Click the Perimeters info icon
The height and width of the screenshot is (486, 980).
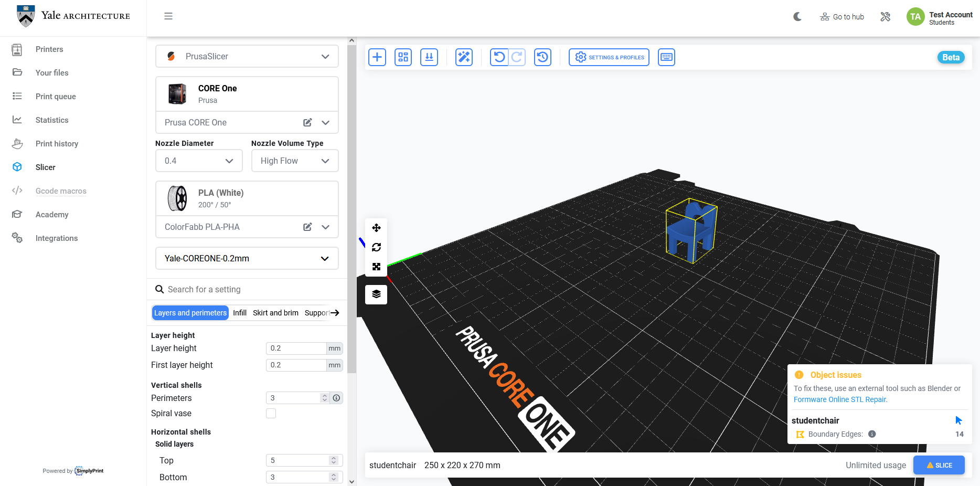[x=337, y=398]
